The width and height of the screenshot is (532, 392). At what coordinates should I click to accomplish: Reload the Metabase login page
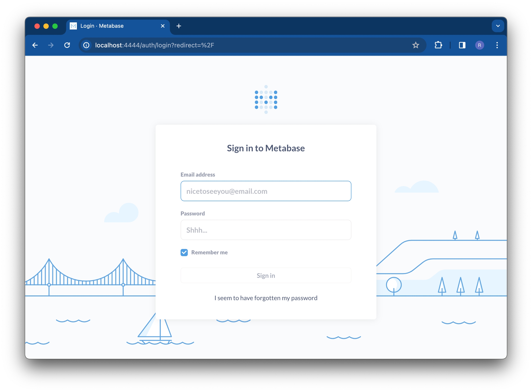click(x=67, y=45)
